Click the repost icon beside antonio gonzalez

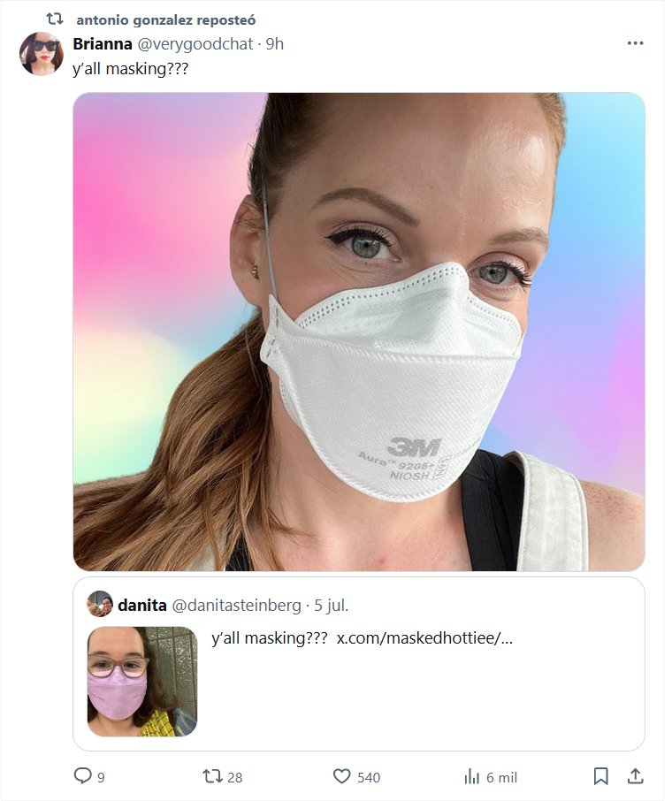pyautogui.click(x=55, y=19)
